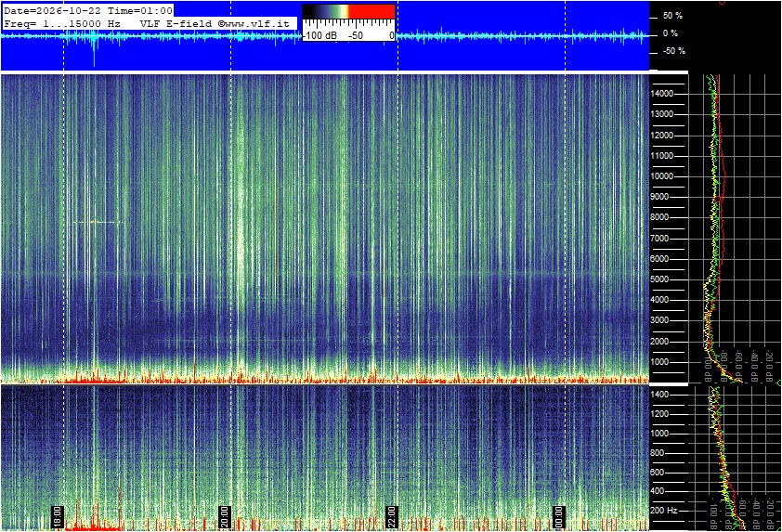Click the -50 % amplitude axis label
Viewport: 782px width, 532px height.
(673, 51)
